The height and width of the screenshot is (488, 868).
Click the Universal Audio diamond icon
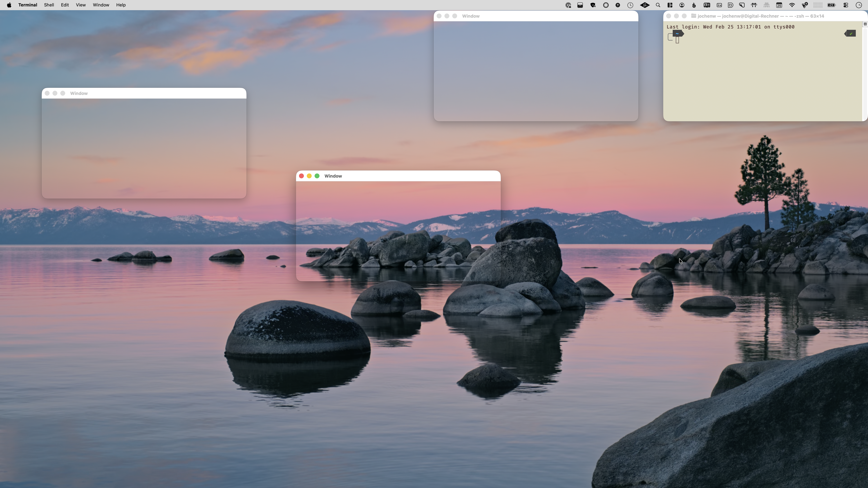[x=645, y=5]
